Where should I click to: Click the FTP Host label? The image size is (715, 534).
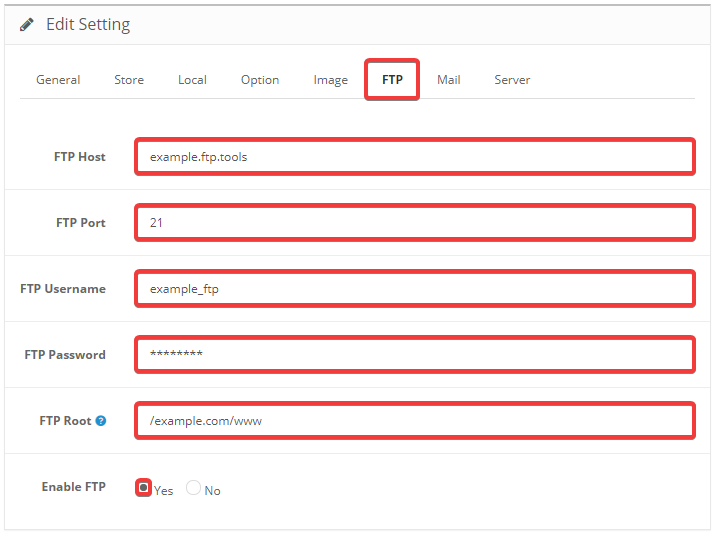pos(80,157)
